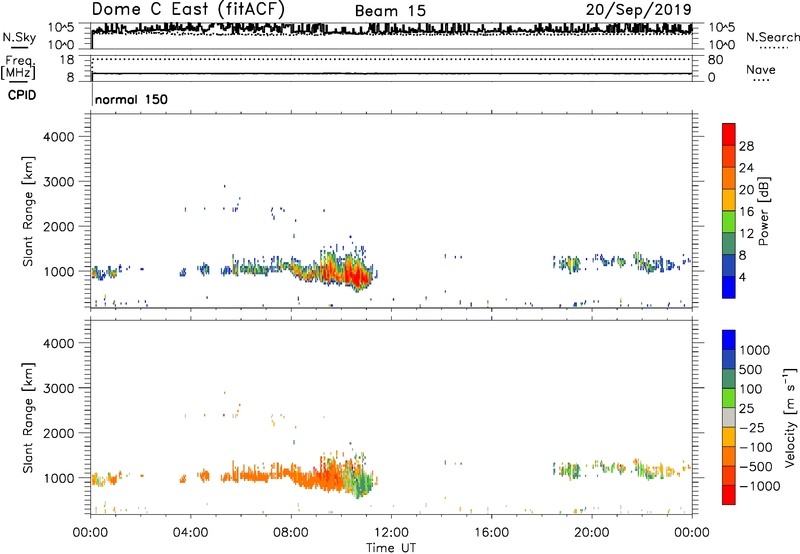
Task: Click the 'Power [dB]' colorbar label
Action: click(764, 211)
